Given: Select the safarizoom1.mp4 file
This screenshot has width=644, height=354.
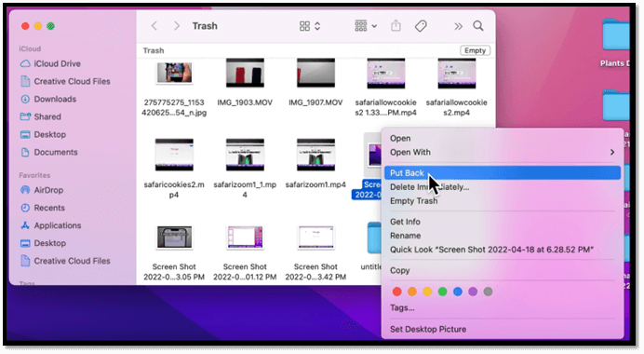Looking at the screenshot, I should coord(315,155).
